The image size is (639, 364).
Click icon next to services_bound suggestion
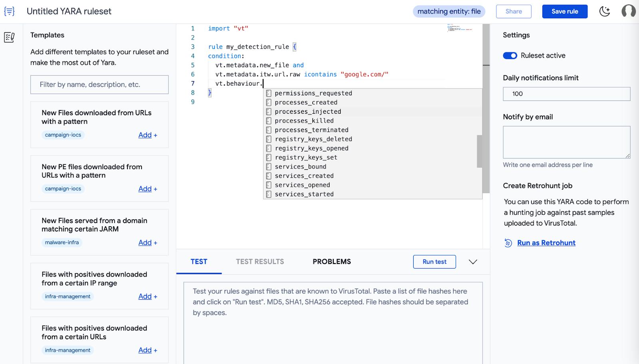(269, 167)
